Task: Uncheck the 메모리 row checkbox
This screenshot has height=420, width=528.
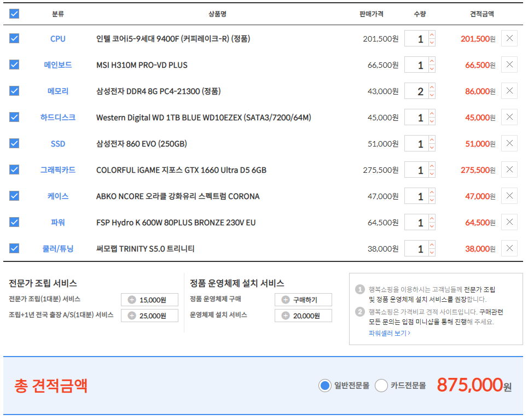Action: point(14,91)
